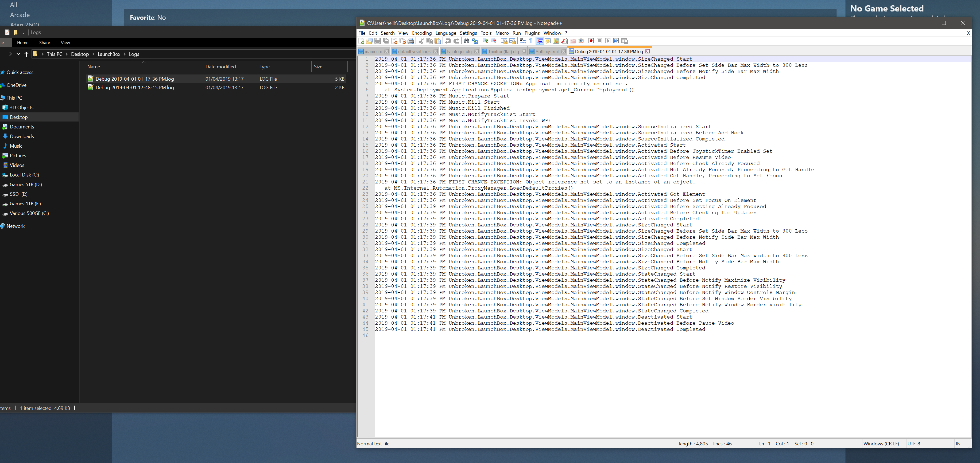Toggle the Function List icon
Screen dimensions: 980x463
(x=565, y=41)
